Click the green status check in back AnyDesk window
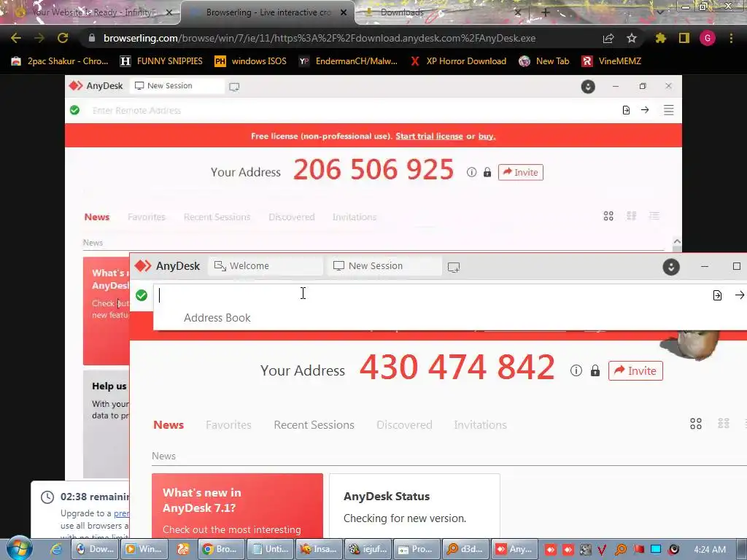 75,110
